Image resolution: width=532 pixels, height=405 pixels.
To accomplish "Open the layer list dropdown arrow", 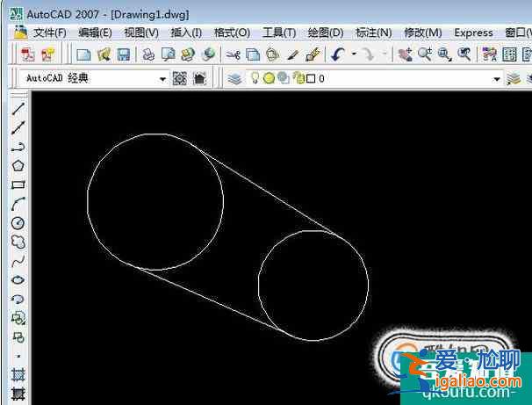I will pyautogui.click(x=496, y=79).
